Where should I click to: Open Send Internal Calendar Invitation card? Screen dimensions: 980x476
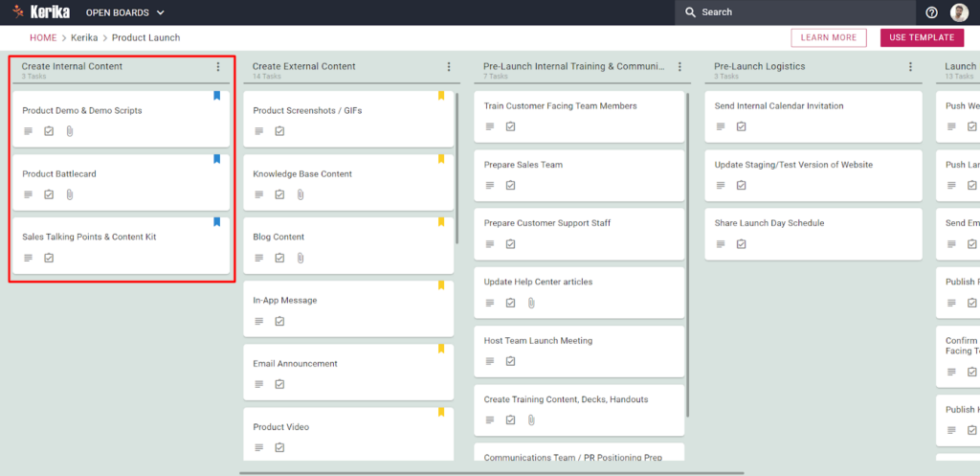point(813,117)
